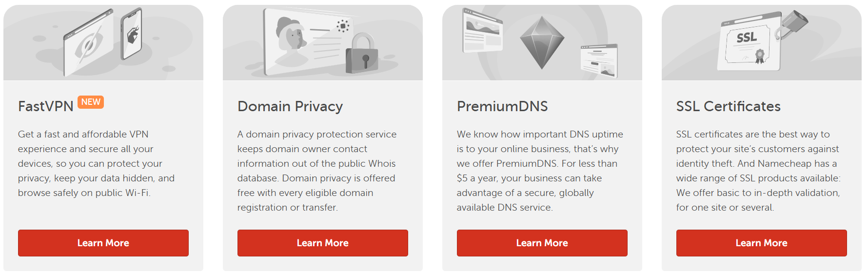The height and width of the screenshot is (274, 868).
Task: Click Learn More for SSL Certificates
Action: (761, 243)
